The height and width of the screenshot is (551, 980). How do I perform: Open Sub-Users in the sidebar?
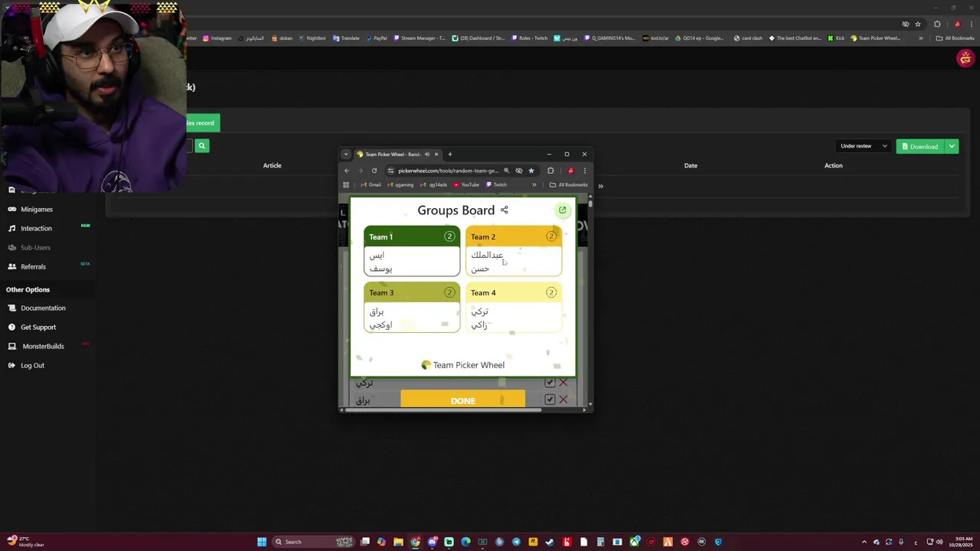click(x=35, y=247)
